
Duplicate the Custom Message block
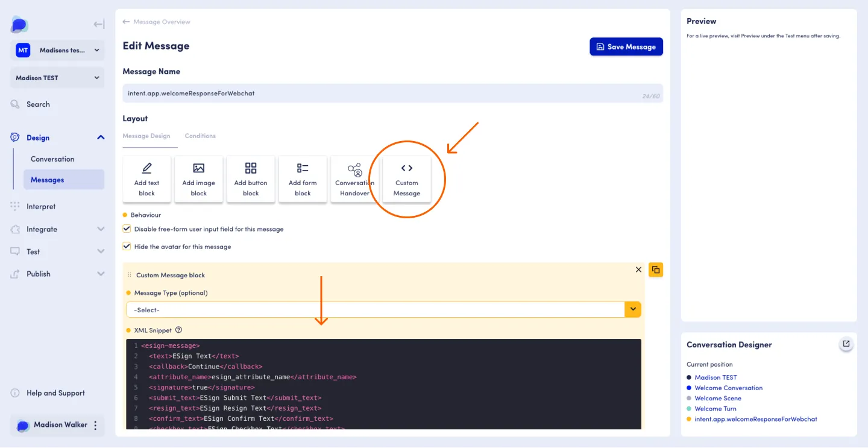tap(656, 270)
